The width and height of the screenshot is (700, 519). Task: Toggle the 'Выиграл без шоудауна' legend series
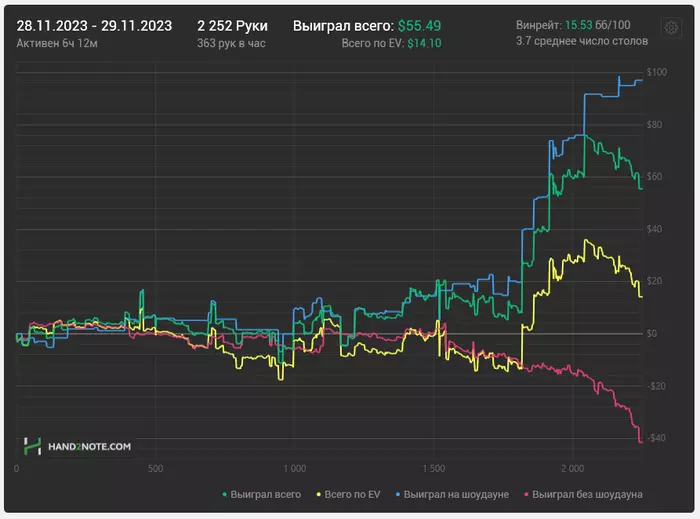point(583,494)
